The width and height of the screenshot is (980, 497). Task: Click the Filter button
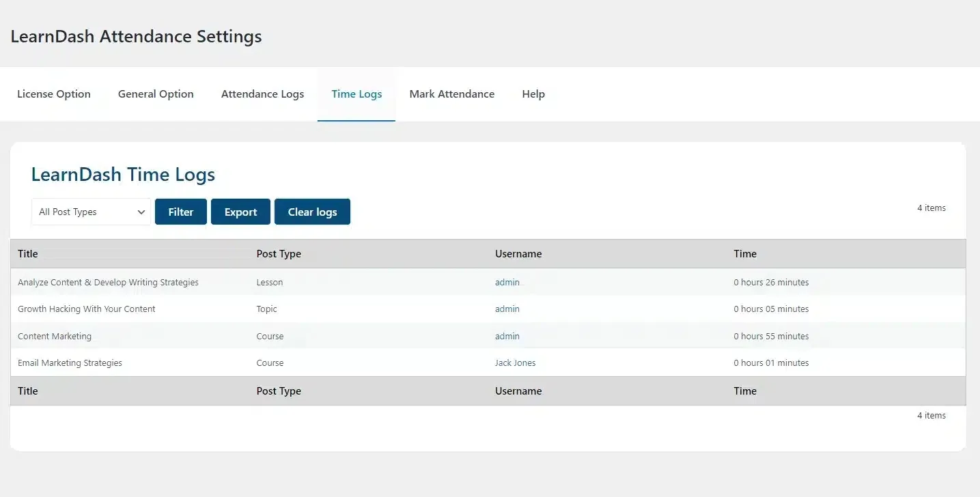(x=180, y=212)
